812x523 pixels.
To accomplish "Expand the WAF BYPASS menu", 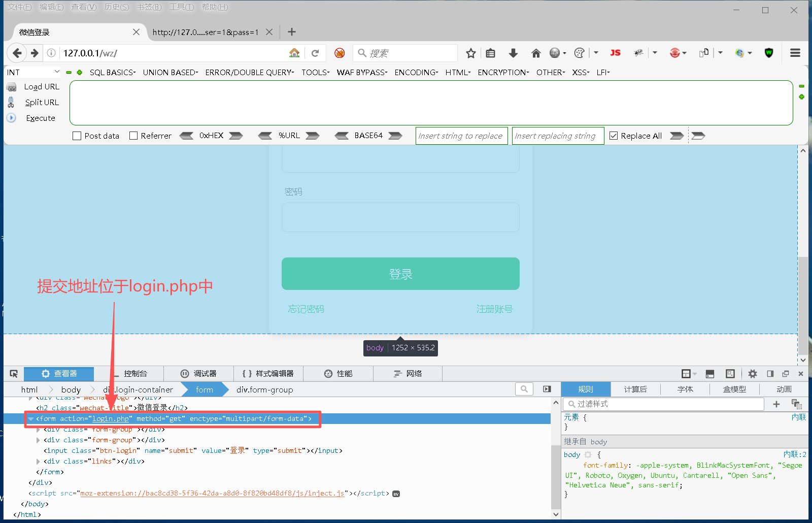I will click(x=362, y=72).
